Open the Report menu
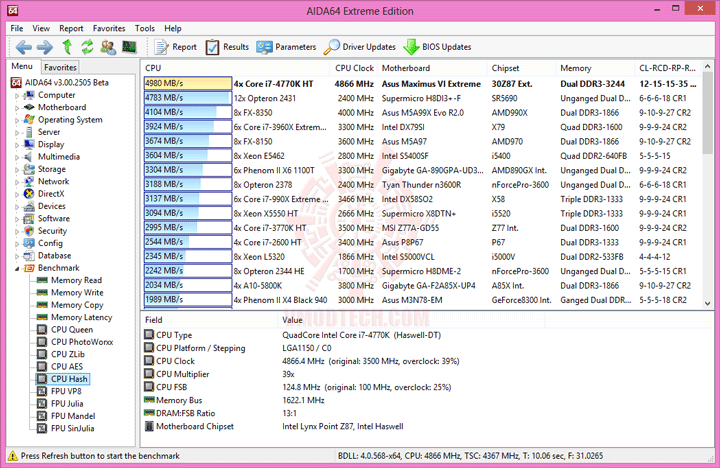Image resolution: width=720 pixels, height=468 pixels. click(x=71, y=28)
